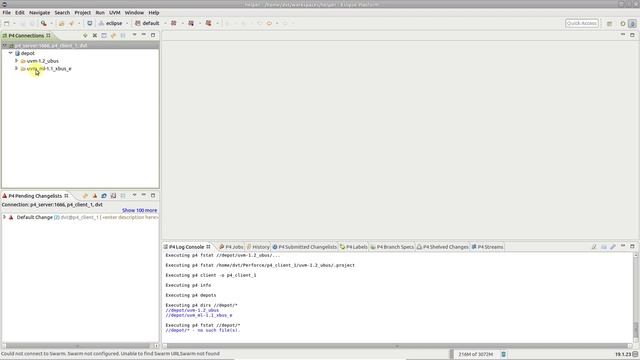
Task: Select the Default Change row
Action: click(80, 217)
